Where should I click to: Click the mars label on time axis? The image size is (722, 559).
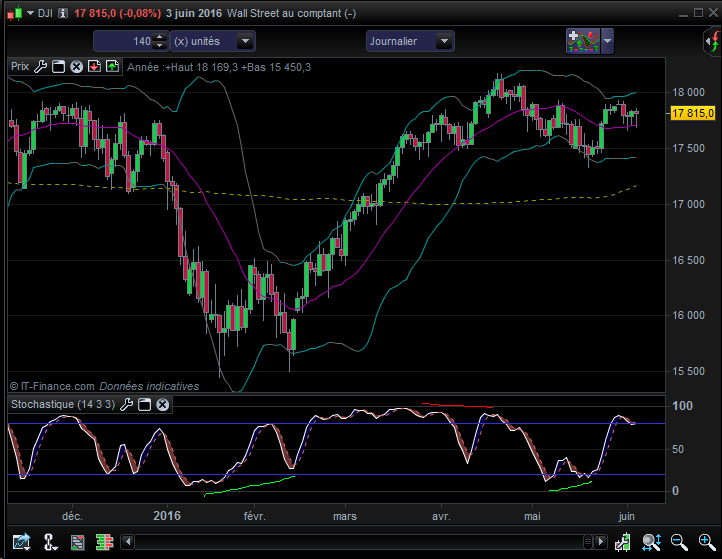(x=344, y=516)
